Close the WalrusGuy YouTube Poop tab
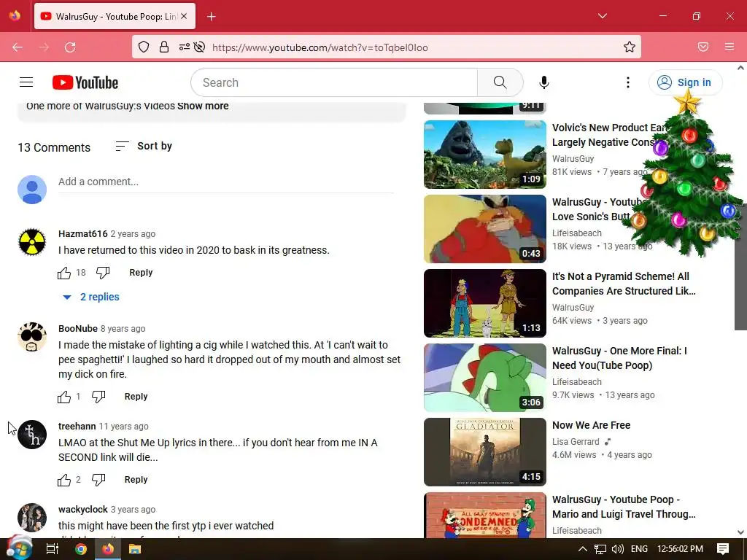Viewport: 747px width, 560px height. coord(184,16)
